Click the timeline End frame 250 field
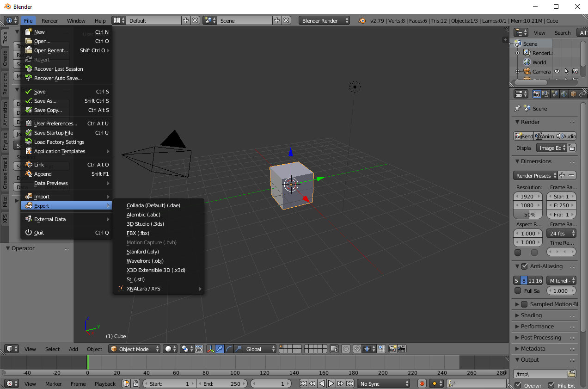This screenshot has height=389, width=588. click(222, 383)
